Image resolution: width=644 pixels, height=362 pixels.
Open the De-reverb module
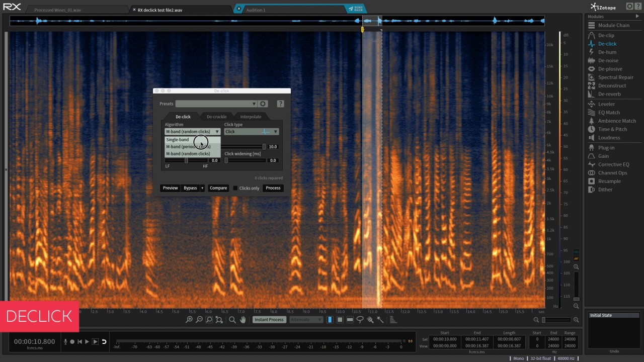click(609, 94)
